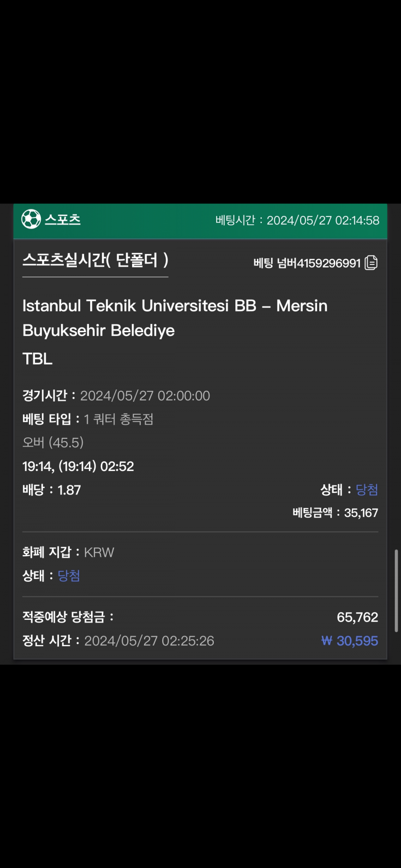
Task: Click the bet number 4159296991
Action: pos(328,263)
